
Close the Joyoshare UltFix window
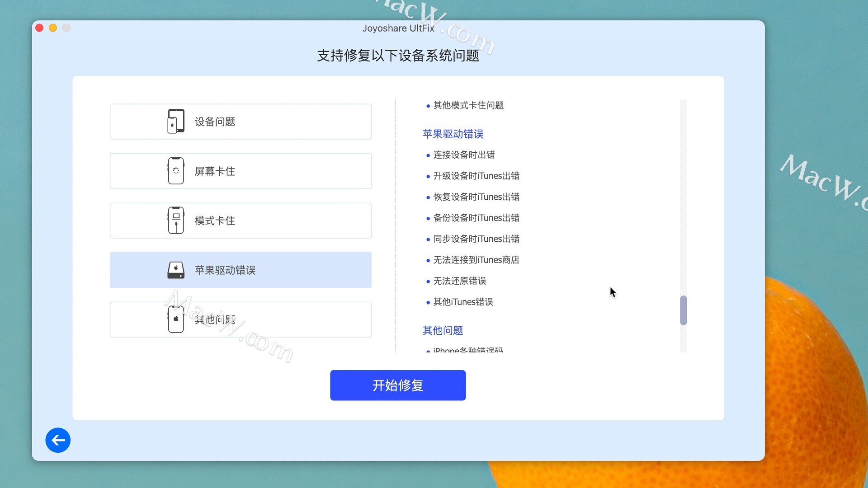[39, 28]
